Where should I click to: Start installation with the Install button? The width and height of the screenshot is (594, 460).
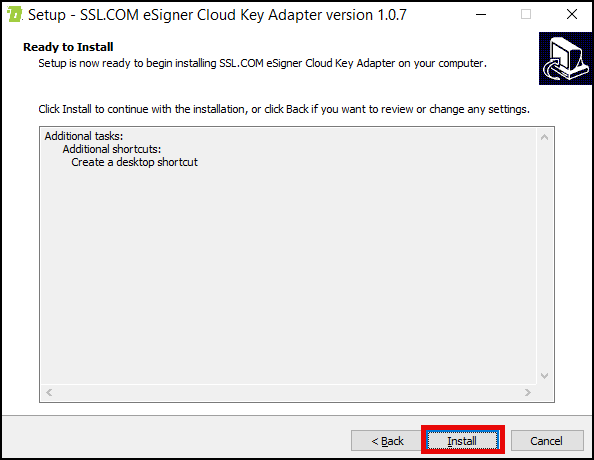(x=462, y=441)
